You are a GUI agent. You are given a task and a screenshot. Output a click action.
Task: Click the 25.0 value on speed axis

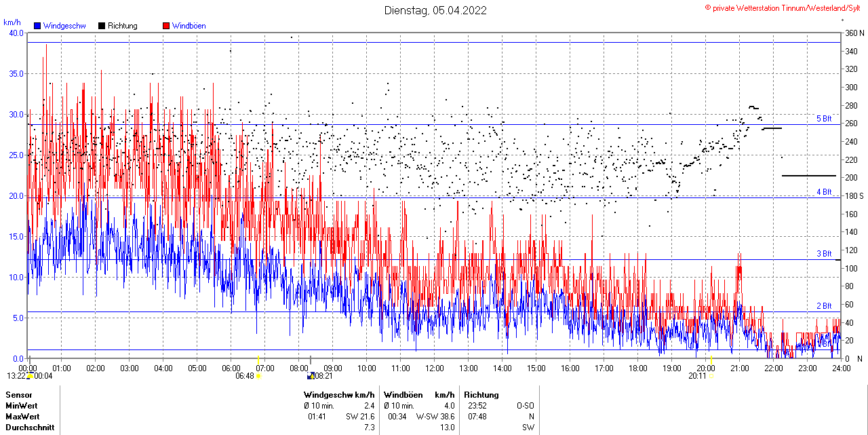click(x=16, y=155)
